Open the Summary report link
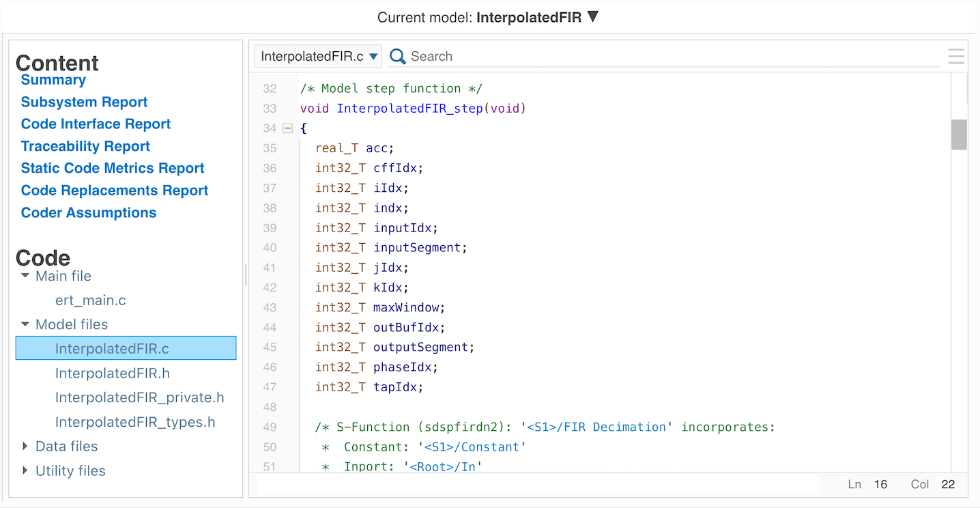Image resolution: width=980 pixels, height=508 pixels. coord(53,80)
